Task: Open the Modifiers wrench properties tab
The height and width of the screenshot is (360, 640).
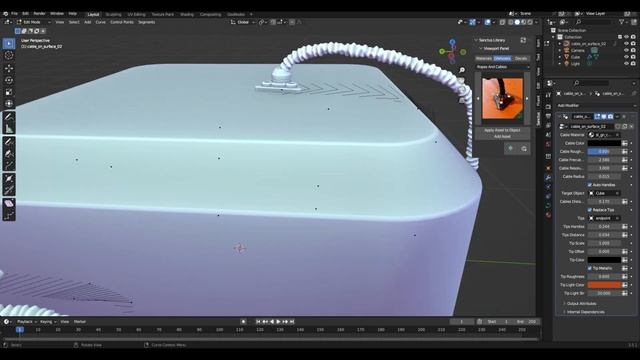Action: (x=548, y=178)
